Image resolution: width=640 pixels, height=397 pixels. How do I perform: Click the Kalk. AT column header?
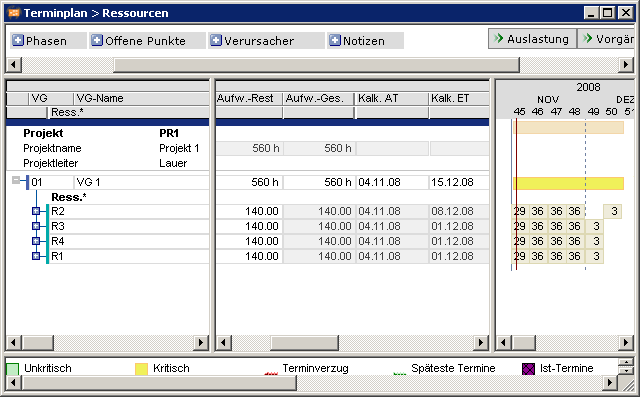pos(392,98)
